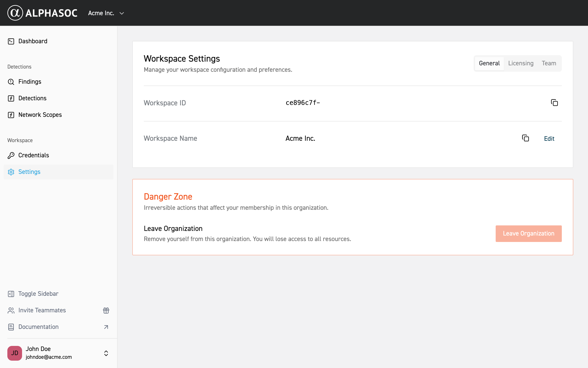
Task: Click the AlphaSOC logo
Action: 42,13
